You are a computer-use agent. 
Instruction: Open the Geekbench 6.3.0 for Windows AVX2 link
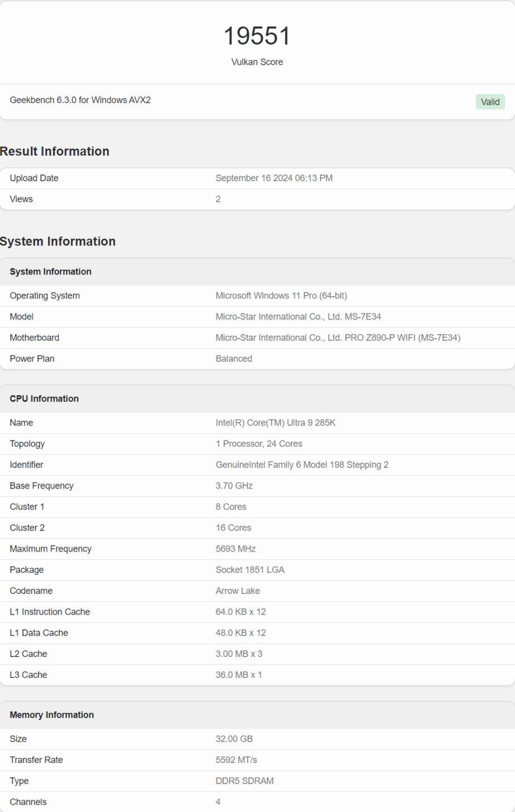click(79, 100)
